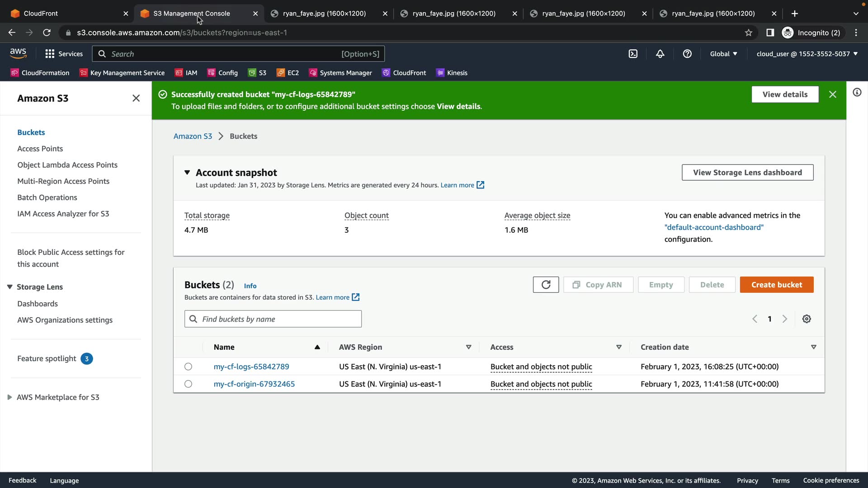Click the Kinesis shortcut icon
Viewport: 868px width, 488px height.
440,73
